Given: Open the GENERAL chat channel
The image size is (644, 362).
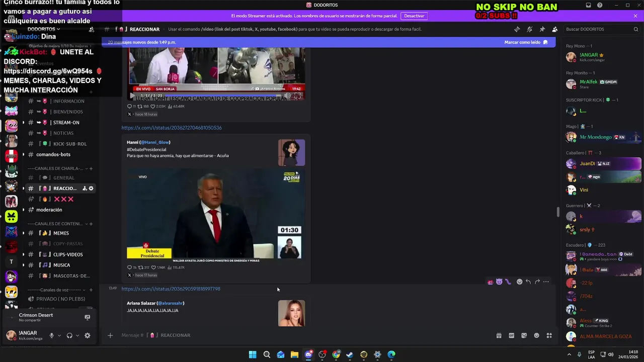Looking at the screenshot, I should (x=60, y=177).
